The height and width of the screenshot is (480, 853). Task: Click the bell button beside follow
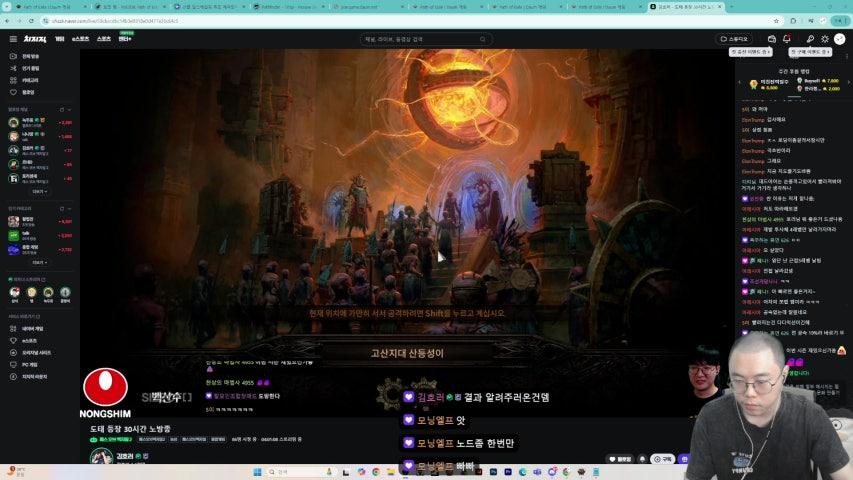[x=642, y=459]
